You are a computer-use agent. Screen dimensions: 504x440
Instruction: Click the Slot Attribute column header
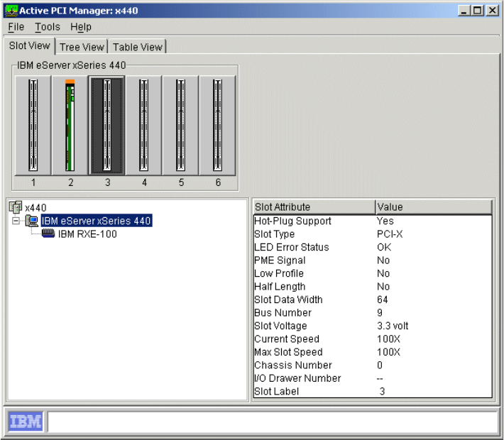(x=314, y=207)
